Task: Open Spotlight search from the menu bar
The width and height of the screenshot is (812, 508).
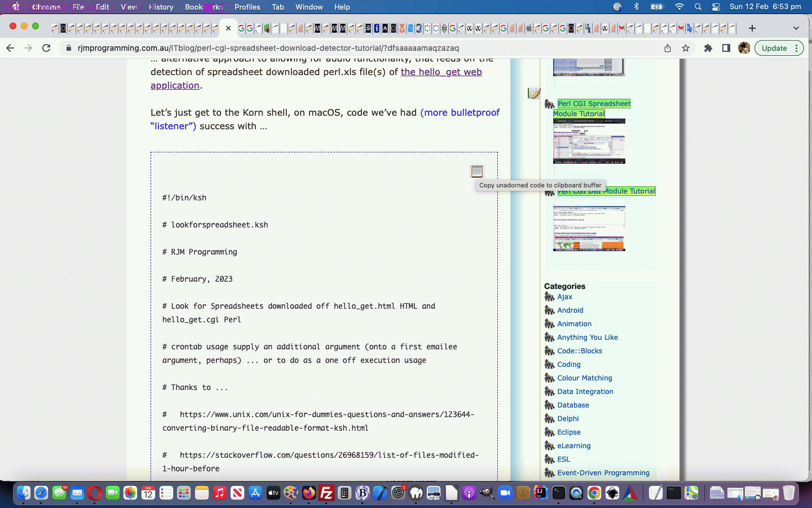Action: tap(698, 7)
